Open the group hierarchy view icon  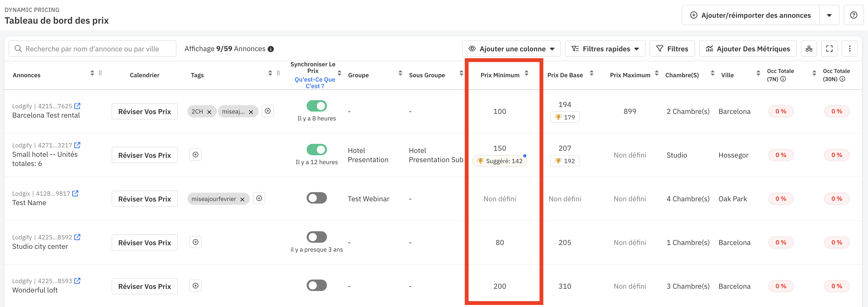point(809,49)
